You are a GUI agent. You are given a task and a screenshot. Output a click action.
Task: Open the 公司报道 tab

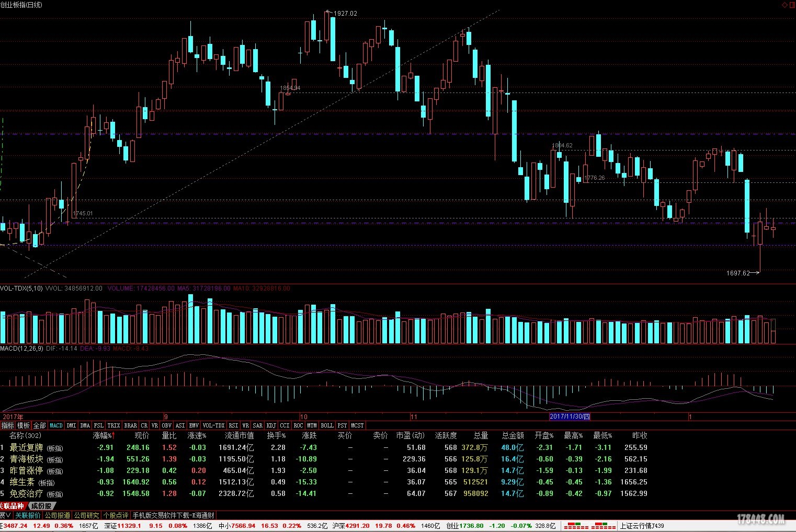click(57, 515)
